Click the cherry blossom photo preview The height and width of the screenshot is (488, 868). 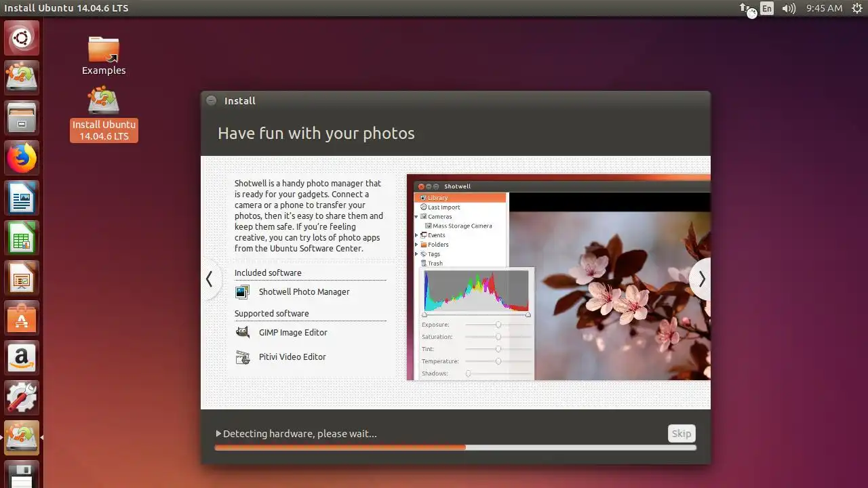(x=622, y=296)
